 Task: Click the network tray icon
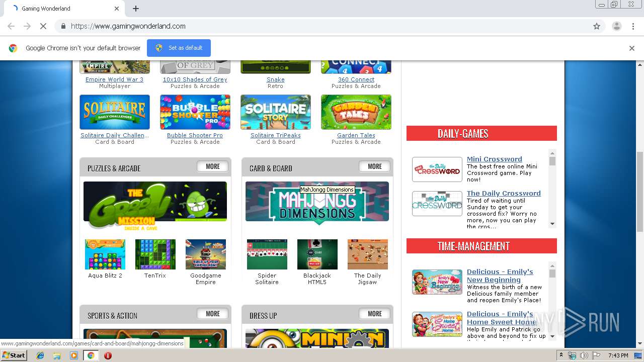coord(572,355)
